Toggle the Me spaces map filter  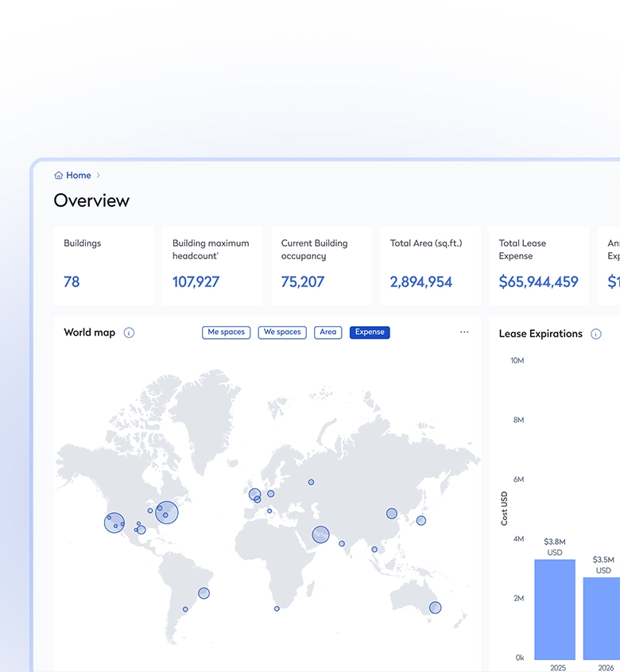[227, 332]
